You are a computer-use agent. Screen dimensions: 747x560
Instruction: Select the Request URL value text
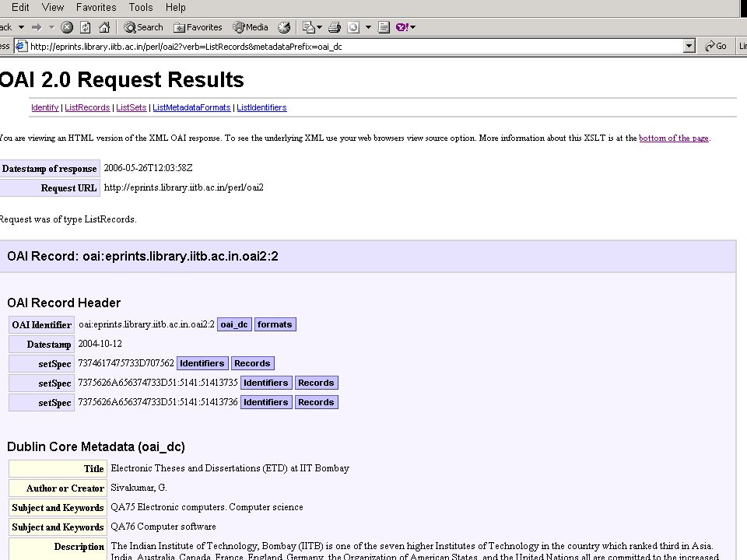(184, 187)
